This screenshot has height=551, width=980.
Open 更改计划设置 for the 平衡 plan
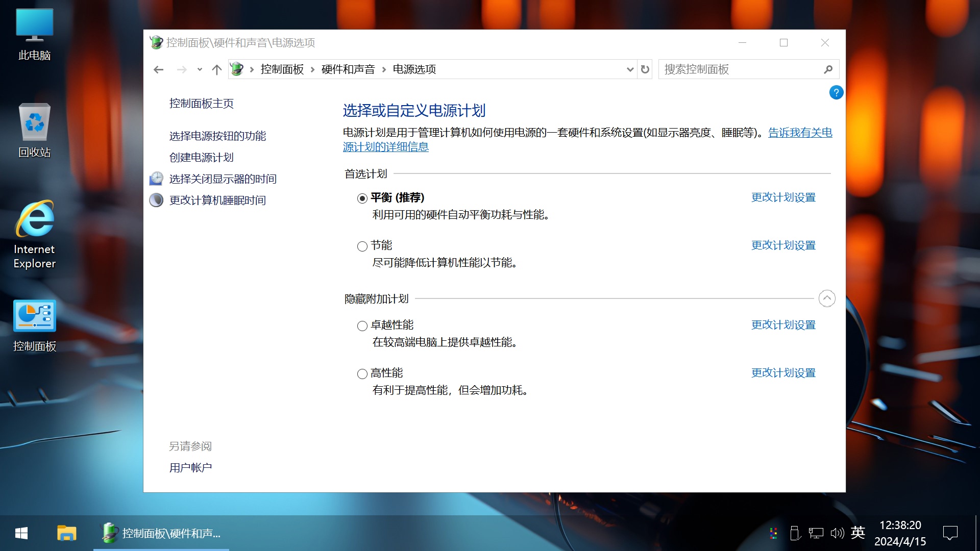pyautogui.click(x=782, y=197)
